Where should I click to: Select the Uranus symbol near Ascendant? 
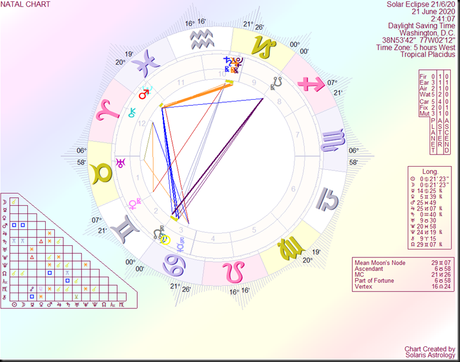coord(120,162)
